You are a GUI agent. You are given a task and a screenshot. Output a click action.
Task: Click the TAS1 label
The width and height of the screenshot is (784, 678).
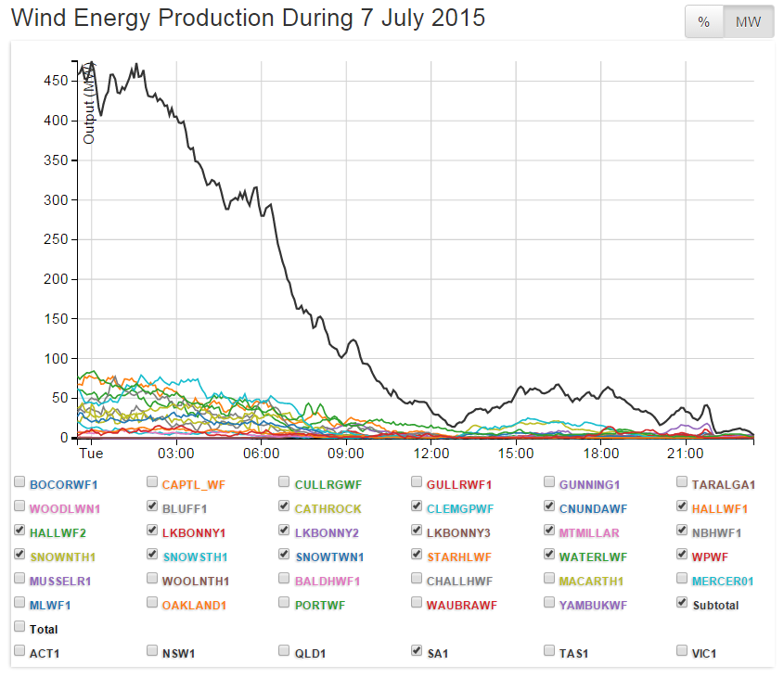[573, 653]
